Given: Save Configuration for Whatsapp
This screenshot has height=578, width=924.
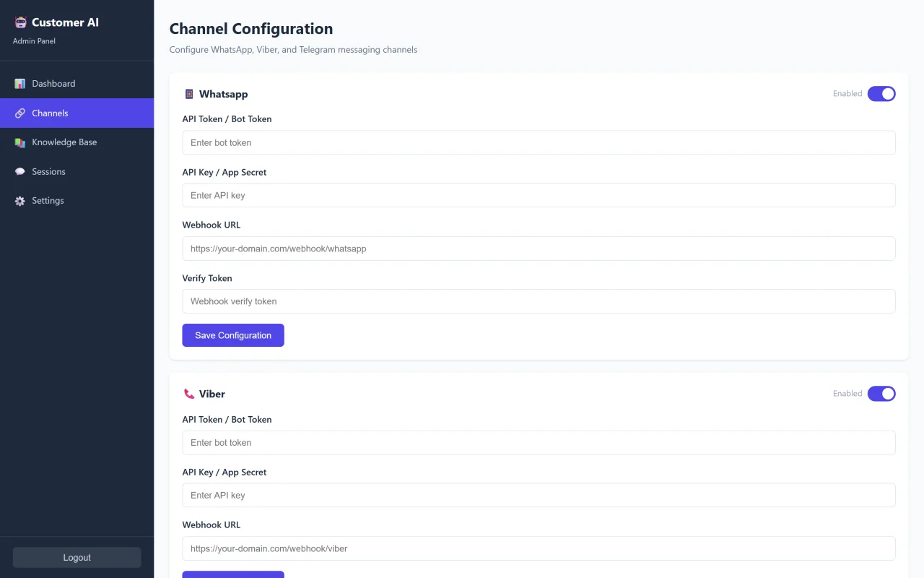Looking at the screenshot, I should [x=233, y=335].
